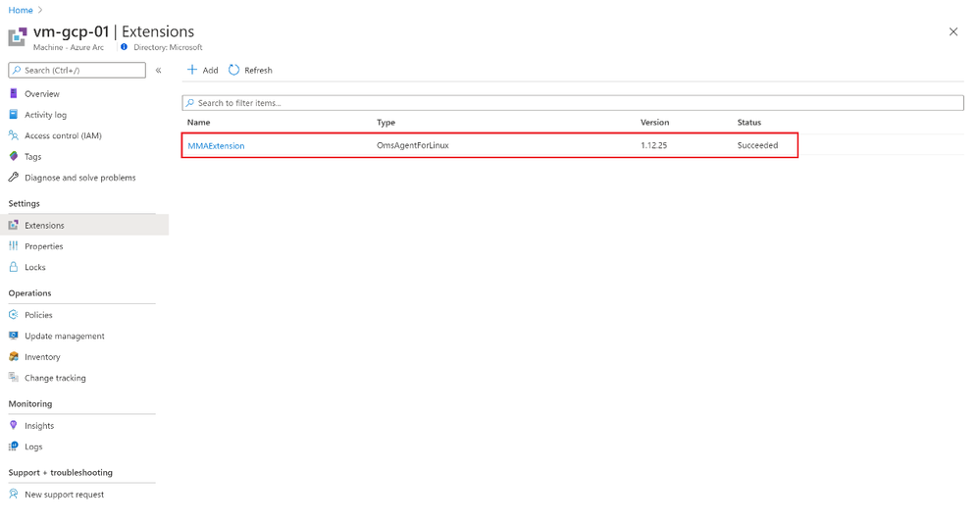
Task: Click the Succeeded status cell
Action: 757,145
